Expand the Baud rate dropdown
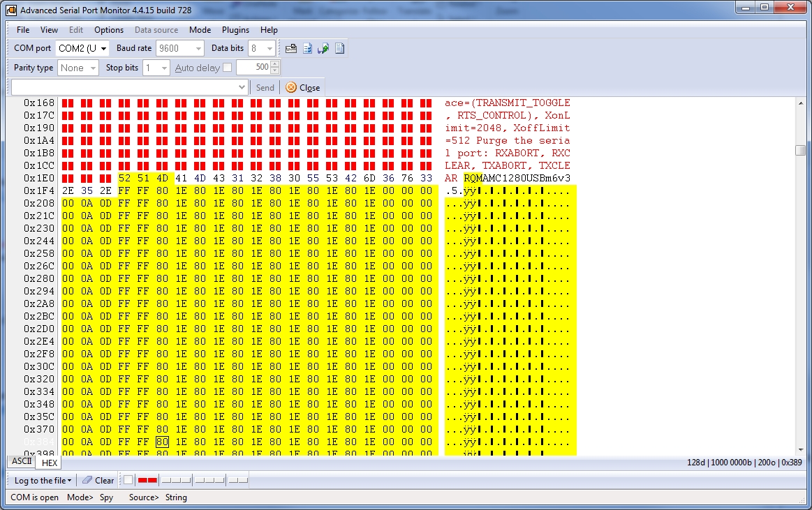The width and height of the screenshot is (812, 510). [x=198, y=48]
